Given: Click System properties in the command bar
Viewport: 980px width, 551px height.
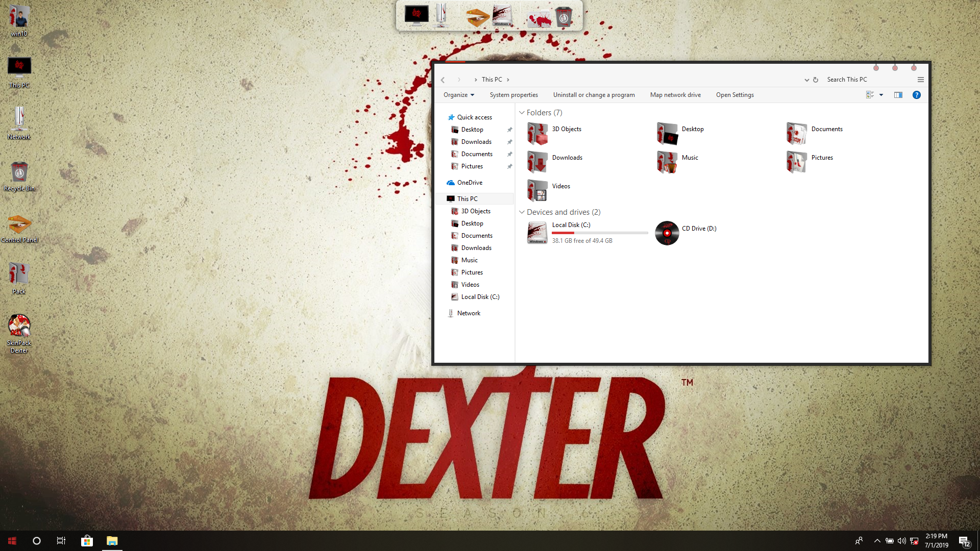Looking at the screenshot, I should pyautogui.click(x=513, y=95).
